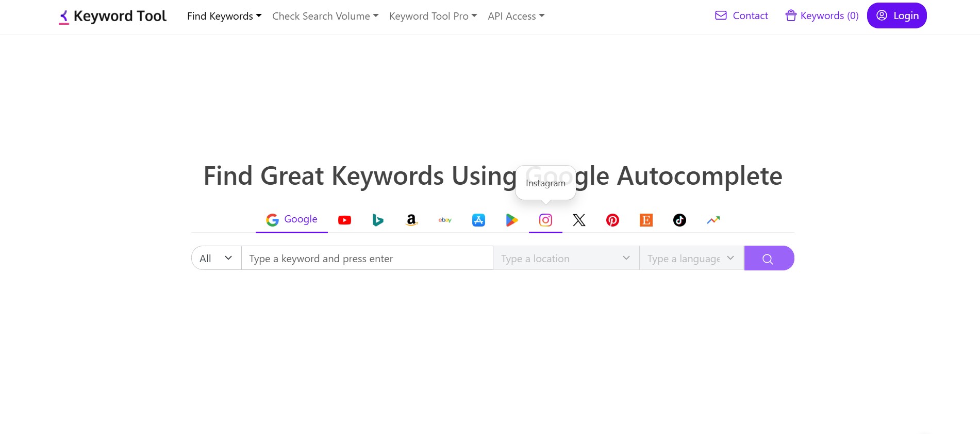Select the Amazon keyword source icon
980x434 pixels.
coord(411,220)
